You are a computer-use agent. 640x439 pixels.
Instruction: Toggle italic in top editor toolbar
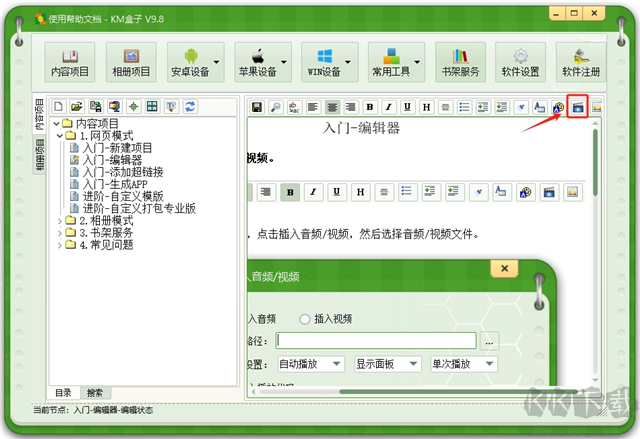coord(389,107)
